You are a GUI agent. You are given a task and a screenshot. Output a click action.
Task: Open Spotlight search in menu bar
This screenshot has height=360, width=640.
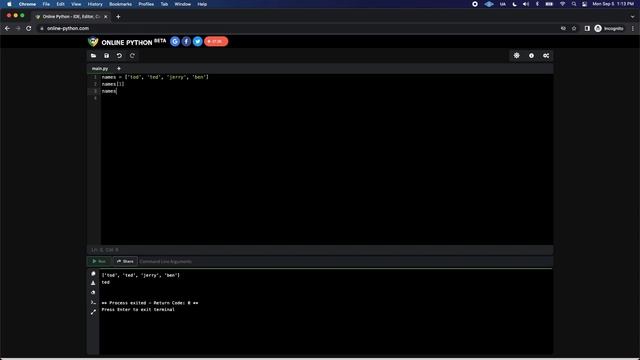574,4
